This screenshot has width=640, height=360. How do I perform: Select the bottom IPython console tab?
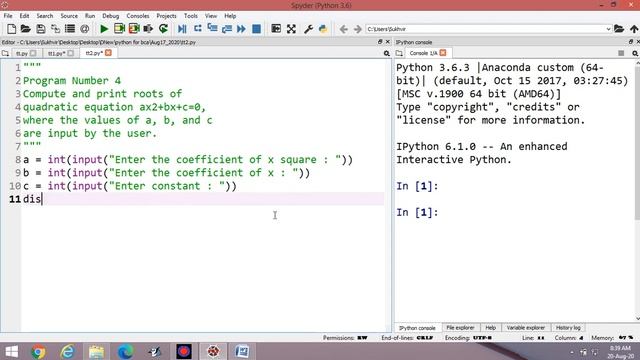417,328
